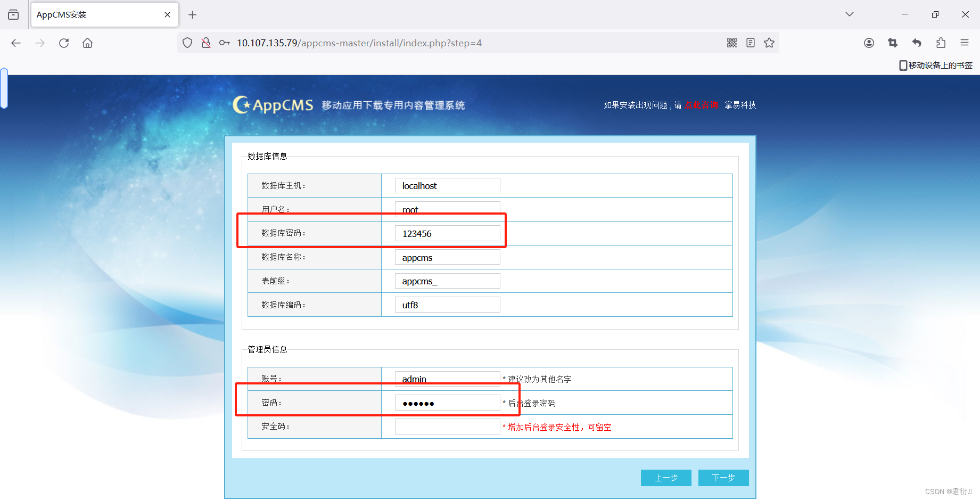Open the tab list view icon
This screenshot has height=500, width=980.
point(13,15)
